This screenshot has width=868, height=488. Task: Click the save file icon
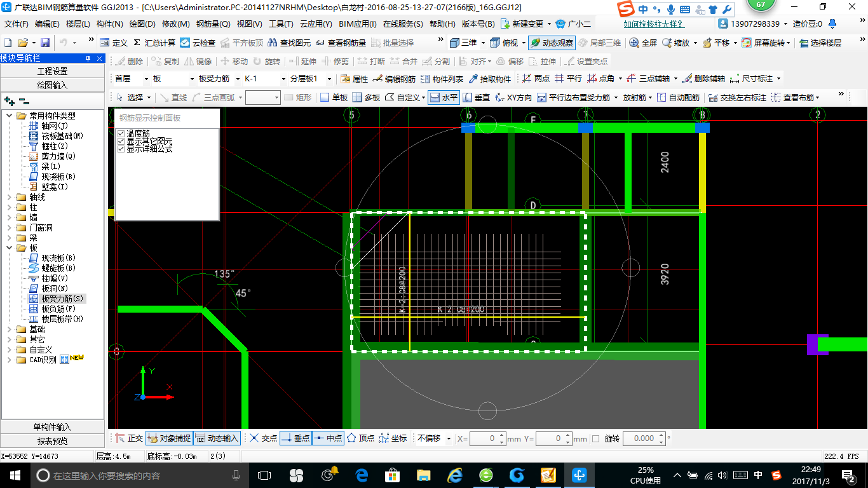point(45,43)
